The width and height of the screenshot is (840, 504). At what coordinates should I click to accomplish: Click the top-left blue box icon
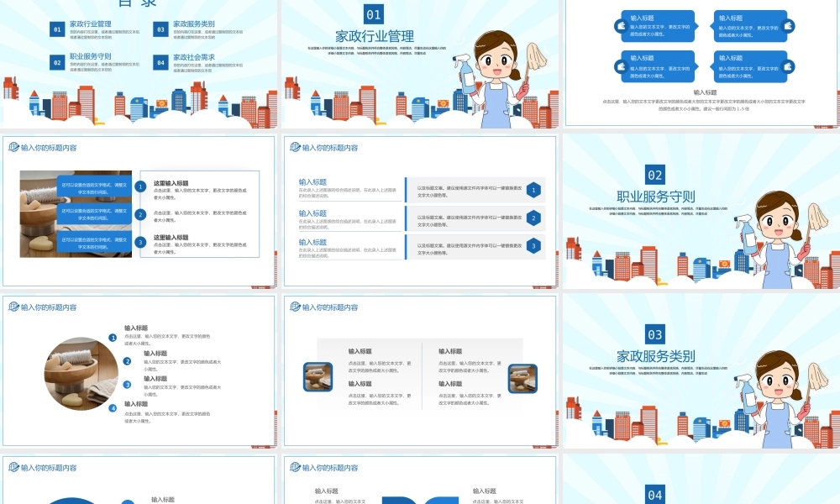622,25
